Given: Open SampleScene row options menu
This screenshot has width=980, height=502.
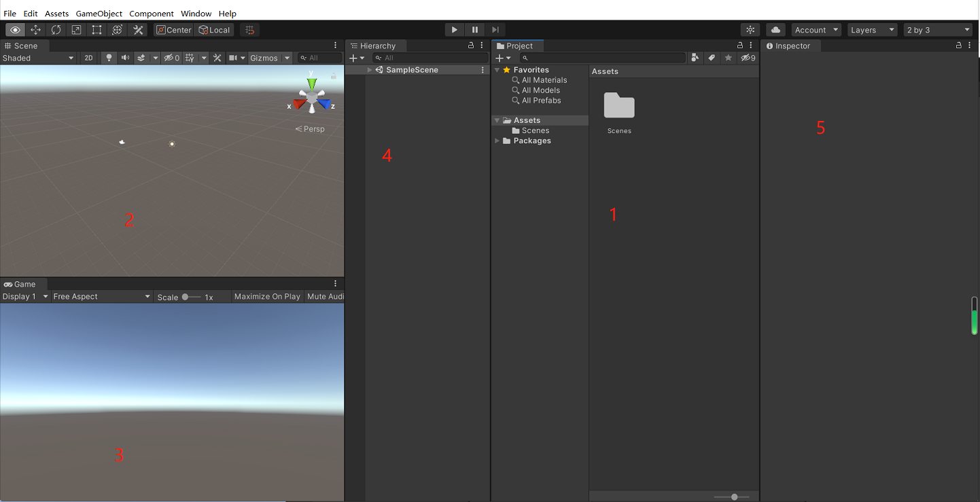Looking at the screenshot, I should click(x=483, y=70).
